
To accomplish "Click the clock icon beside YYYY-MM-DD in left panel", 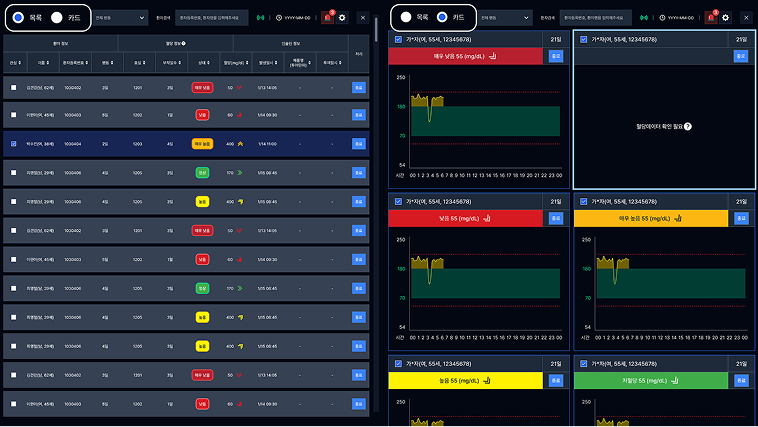I will click(278, 18).
